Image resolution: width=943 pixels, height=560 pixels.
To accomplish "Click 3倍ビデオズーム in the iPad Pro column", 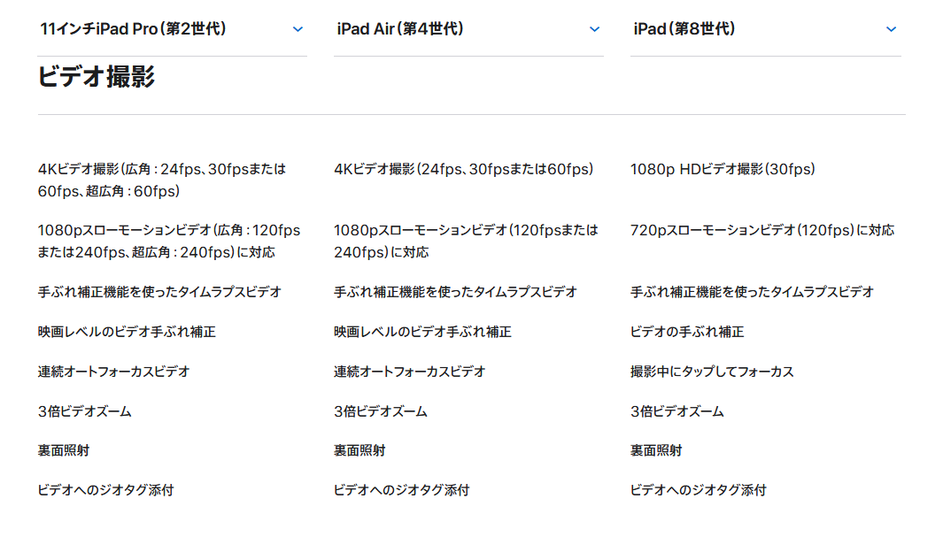I will (84, 411).
